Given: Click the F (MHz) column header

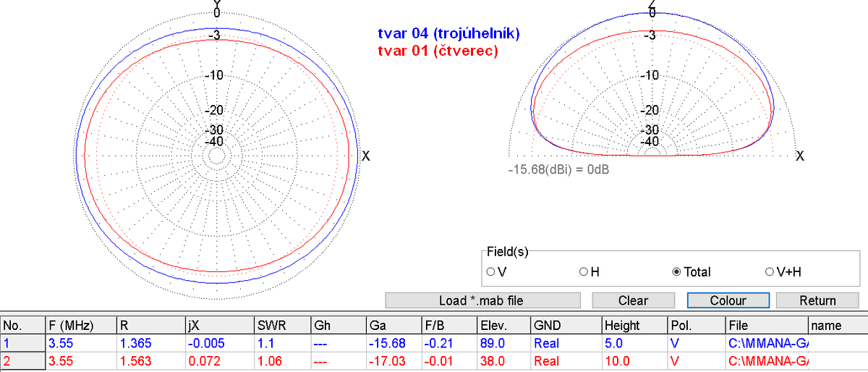Looking at the screenshot, I should [71, 325].
